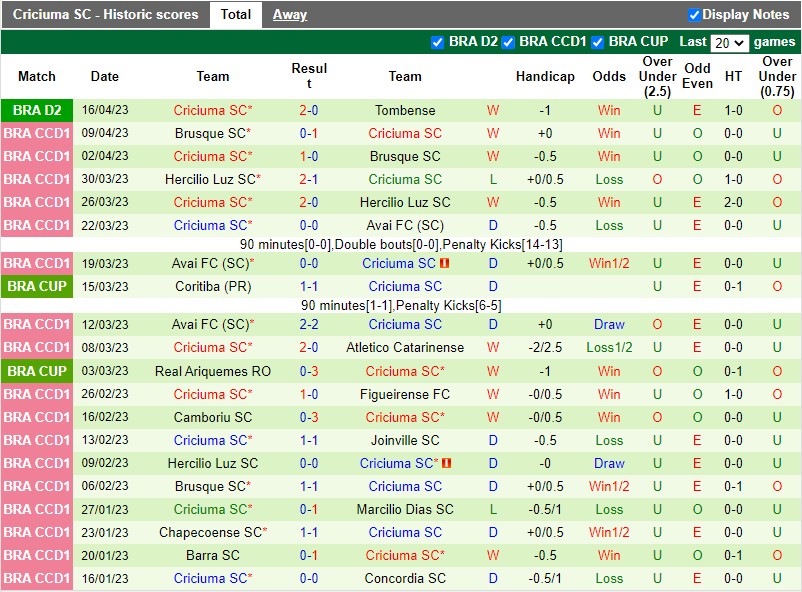Viewport: 802px width, 592px height.
Task: Open BRA D2 league label on 16/04/23 row
Action: pyautogui.click(x=37, y=111)
